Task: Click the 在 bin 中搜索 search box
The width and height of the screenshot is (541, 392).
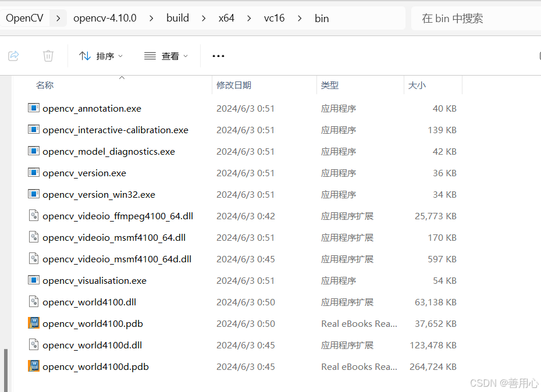Action: pyautogui.click(x=476, y=18)
